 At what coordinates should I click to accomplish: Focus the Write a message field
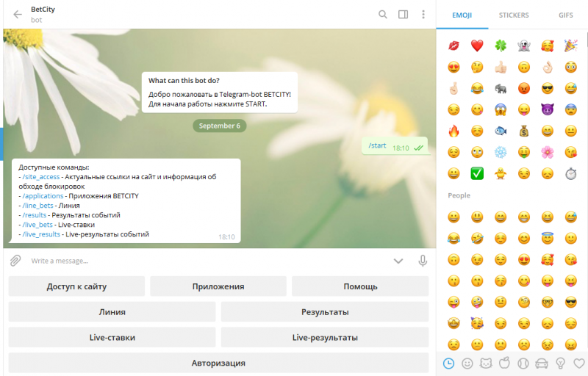click(210, 261)
